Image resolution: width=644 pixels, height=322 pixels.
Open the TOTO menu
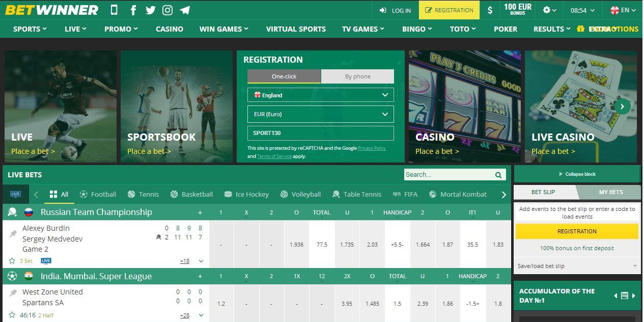[463, 29]
